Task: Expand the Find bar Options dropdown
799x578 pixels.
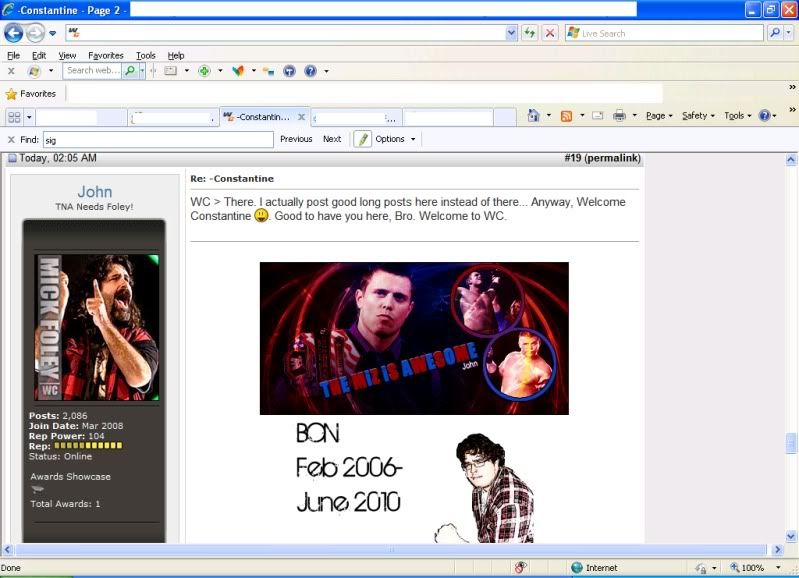Action: pos(395,139)
